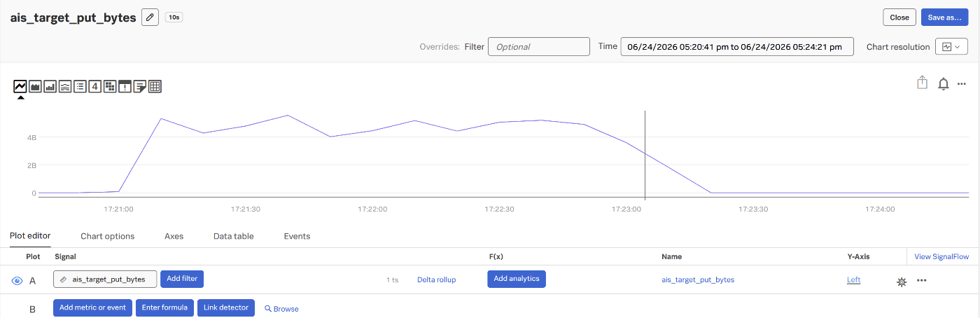
Task: Open the bell alert detector menu
Action: coord(944,84)
